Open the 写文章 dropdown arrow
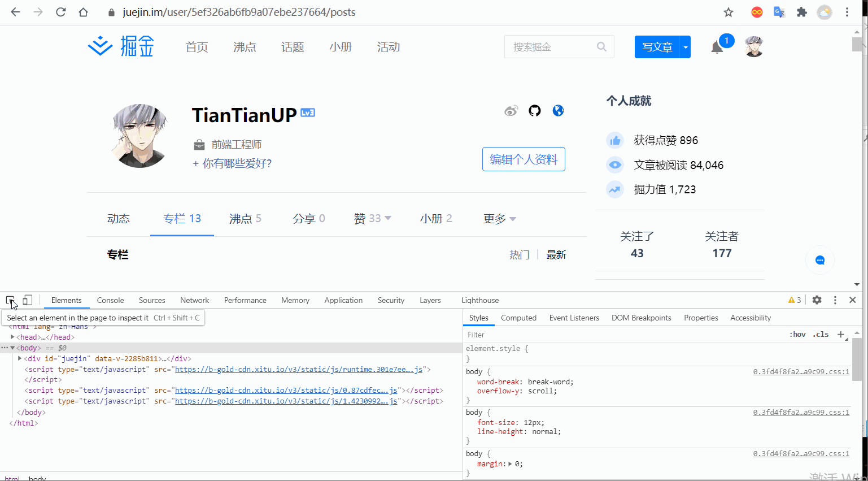Image resolution: width=868 pixels, height=481 pixels. pos(686,47)
